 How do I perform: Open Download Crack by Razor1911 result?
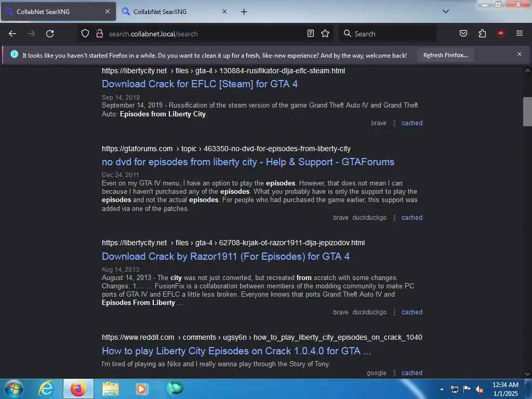click(x=225, y=256)
